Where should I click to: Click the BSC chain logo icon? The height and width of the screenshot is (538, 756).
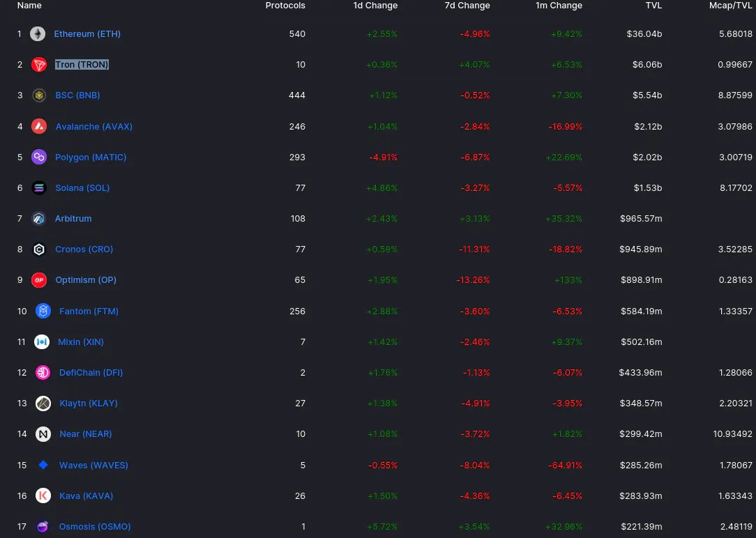pos(39,95)
